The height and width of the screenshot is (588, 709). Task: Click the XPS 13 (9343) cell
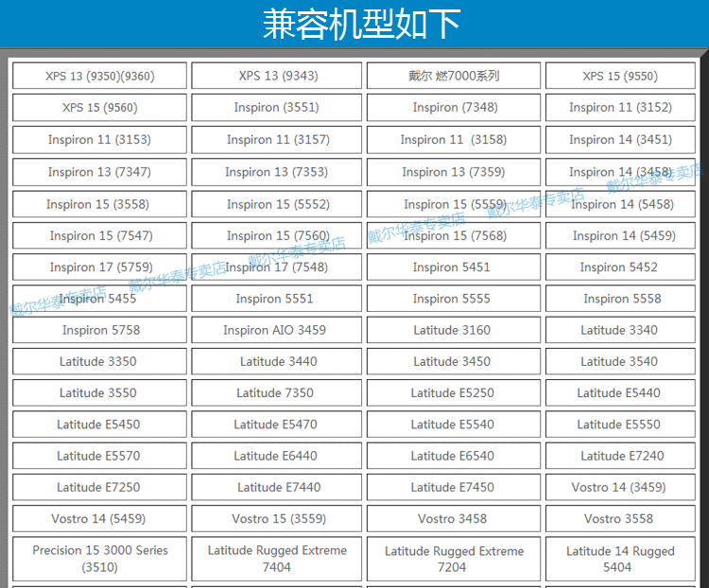click(277, 76)
